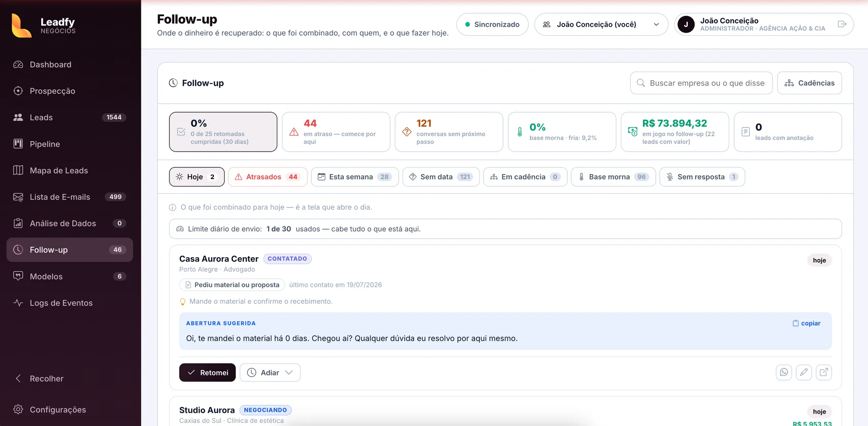This screenshot has width=868, height=426.
Task: Click the checklist icon on 0% retomadas card
Action: click(x=181, y=132)
